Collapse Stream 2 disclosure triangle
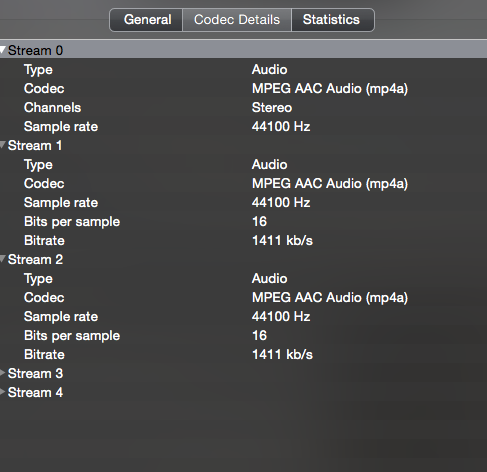The width and height of the screenshot is (487, 472). pyautogui.click(x=3, y=259)
